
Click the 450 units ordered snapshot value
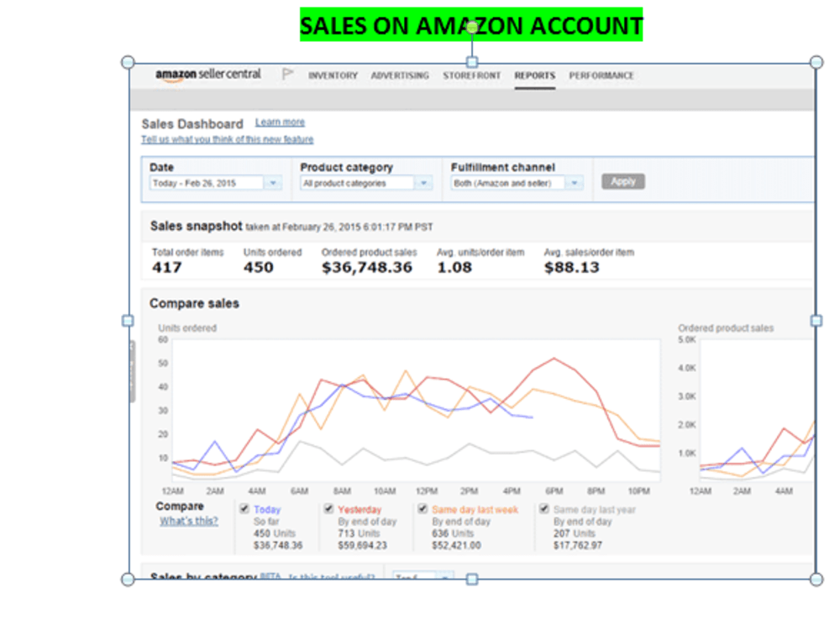[259, 267]
